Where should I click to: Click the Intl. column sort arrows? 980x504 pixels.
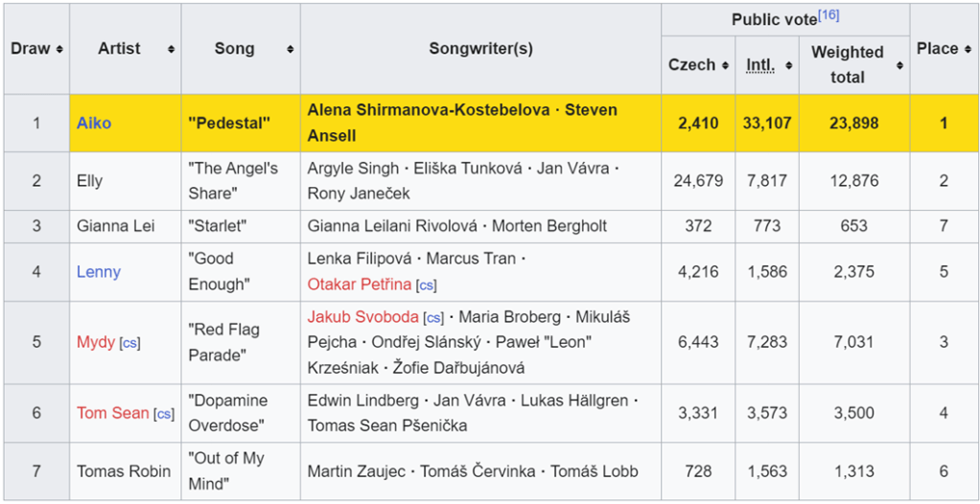(789, 65)
